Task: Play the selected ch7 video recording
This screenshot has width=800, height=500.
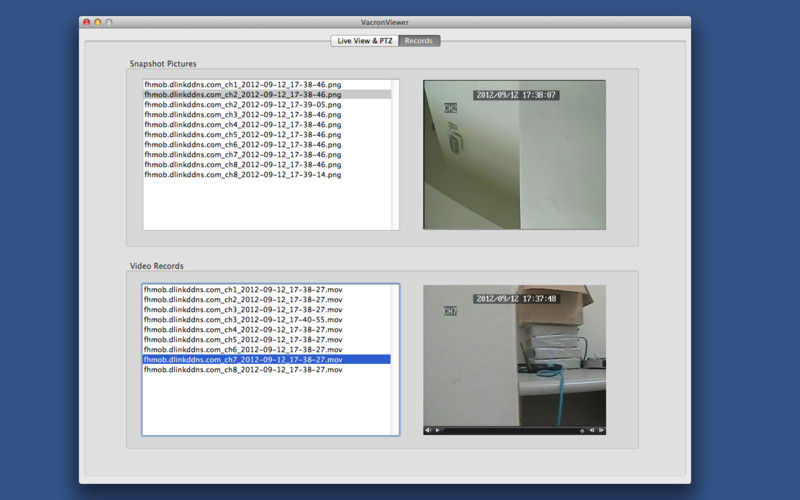Action: pos(437,430)
